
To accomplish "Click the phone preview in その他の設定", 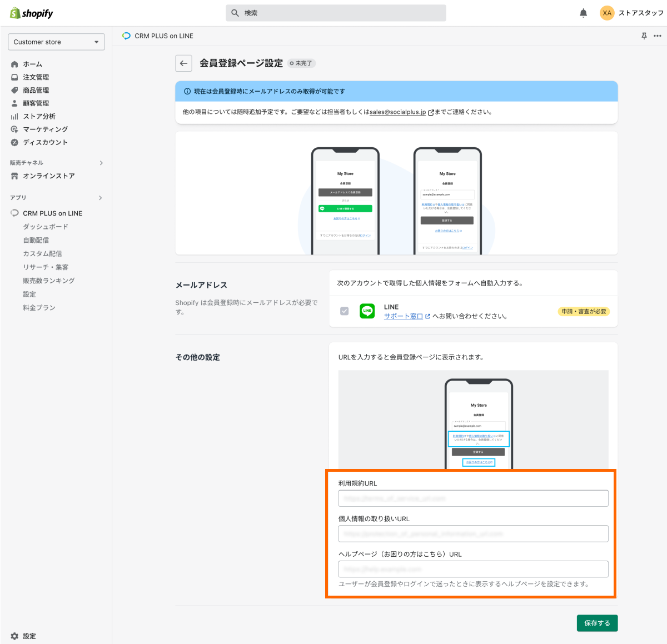I will pyautogui.click(x=479, y=424).
